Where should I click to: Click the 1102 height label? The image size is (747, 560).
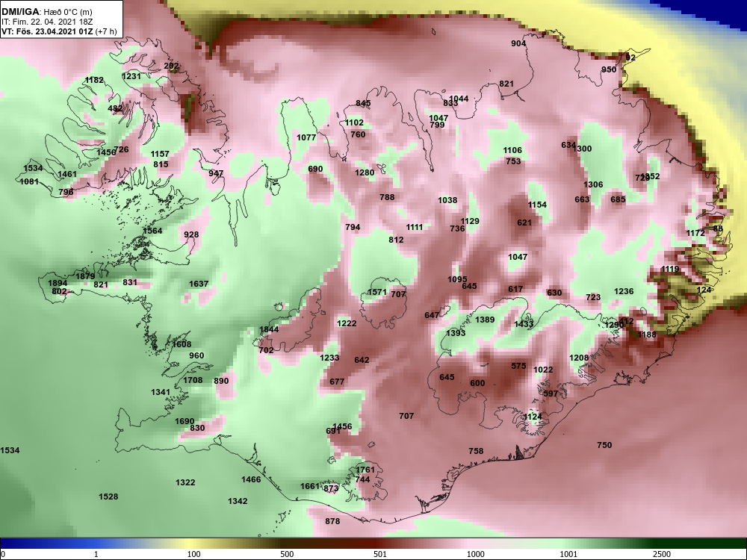point(354,122)
